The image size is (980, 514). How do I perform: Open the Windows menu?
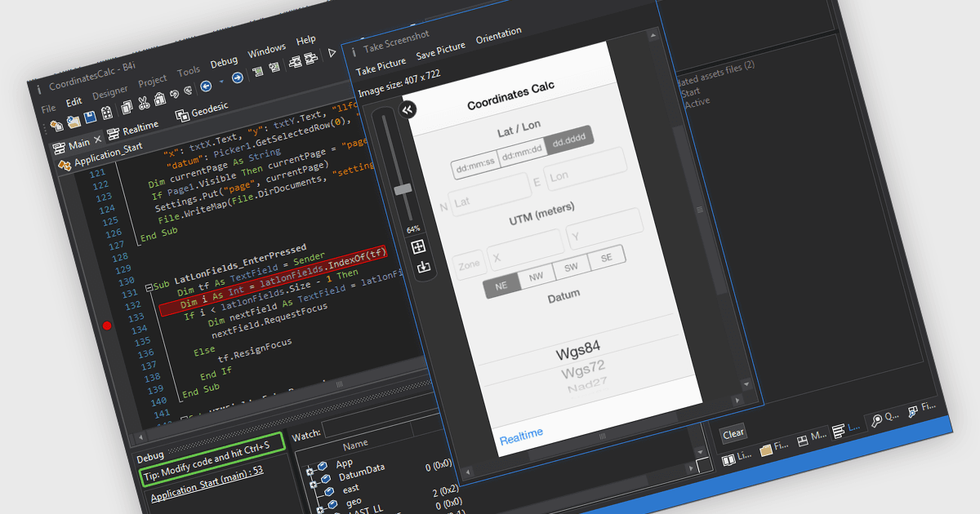(266, 51)
